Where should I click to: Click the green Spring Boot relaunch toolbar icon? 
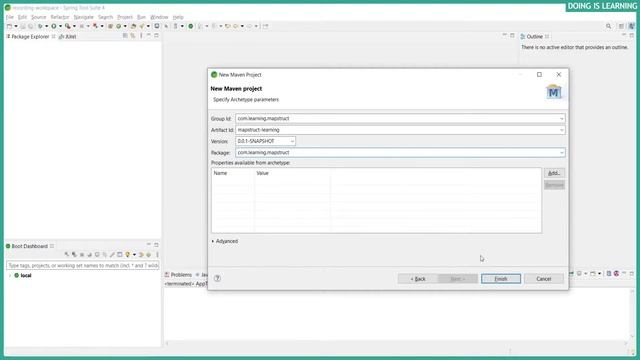191,26
